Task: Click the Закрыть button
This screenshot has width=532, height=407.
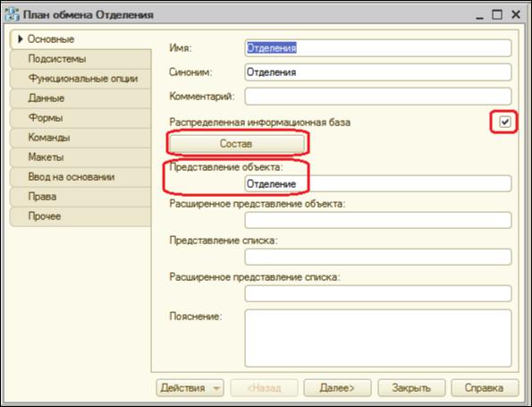Action: [x=411, y=387]
